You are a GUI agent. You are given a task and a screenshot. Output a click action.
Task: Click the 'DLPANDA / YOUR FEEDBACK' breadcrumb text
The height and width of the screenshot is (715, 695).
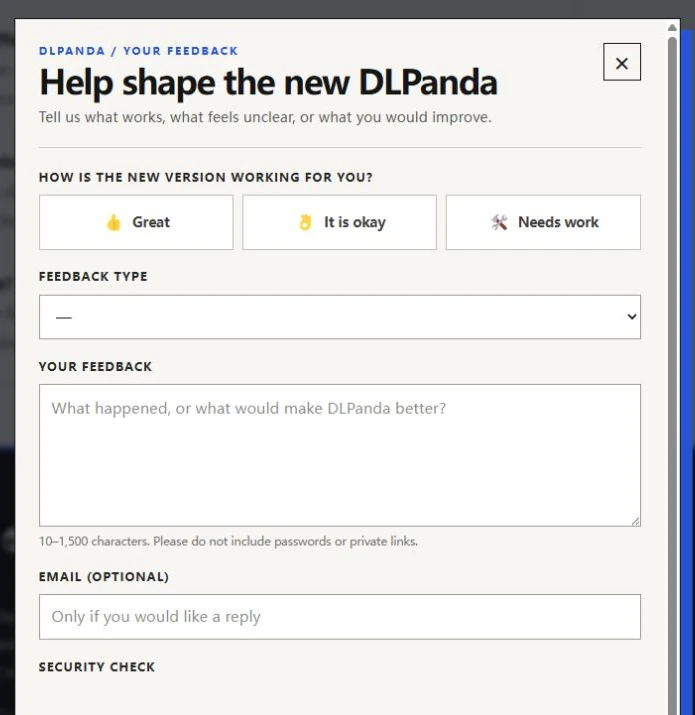(138, 51)
